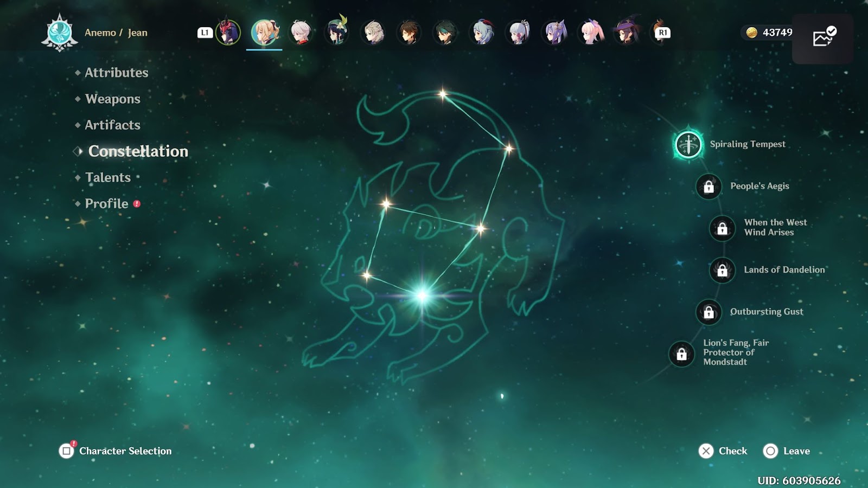Click the bright activated constellation star
This screenshot has width=868, height=488.
[x=423, y=296]
